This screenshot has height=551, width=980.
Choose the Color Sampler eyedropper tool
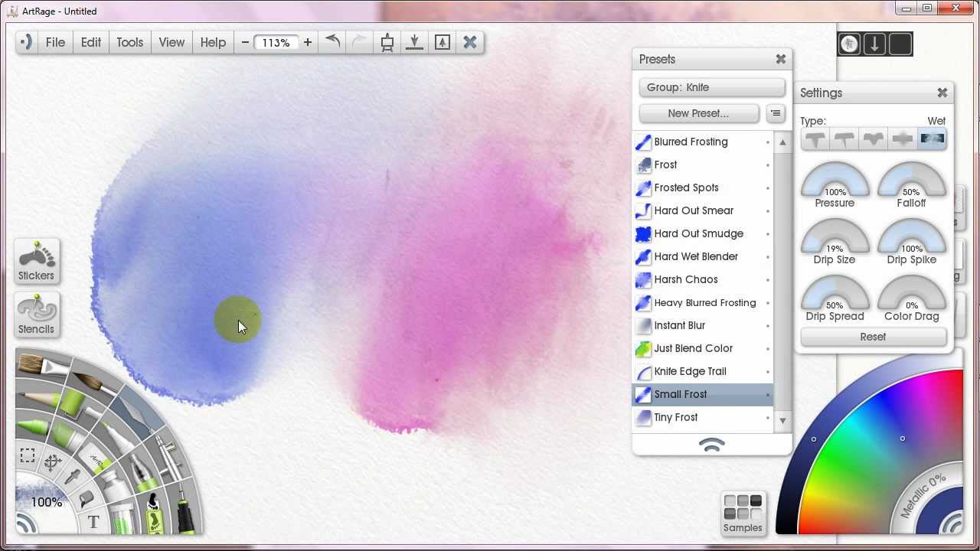73,477
